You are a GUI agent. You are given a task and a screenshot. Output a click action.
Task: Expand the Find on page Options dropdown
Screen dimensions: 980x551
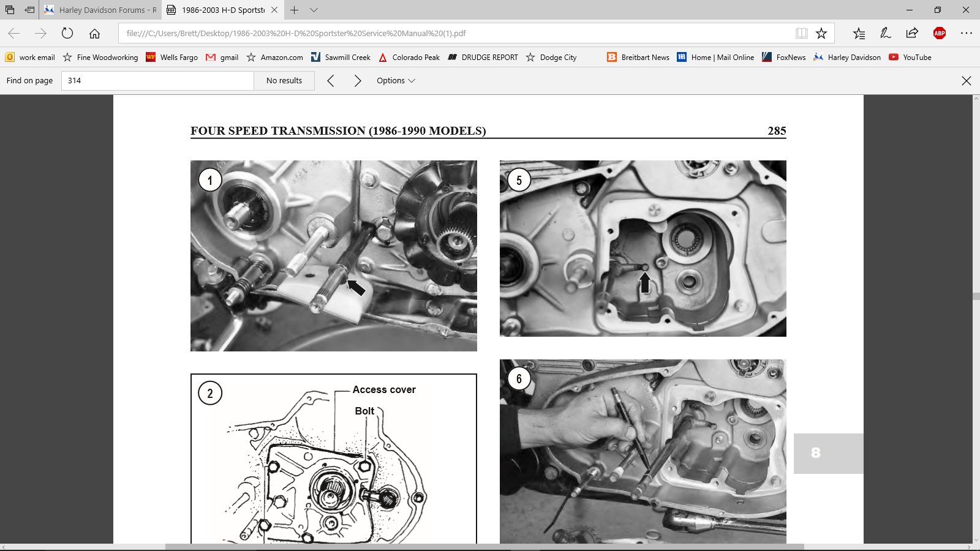396,81
